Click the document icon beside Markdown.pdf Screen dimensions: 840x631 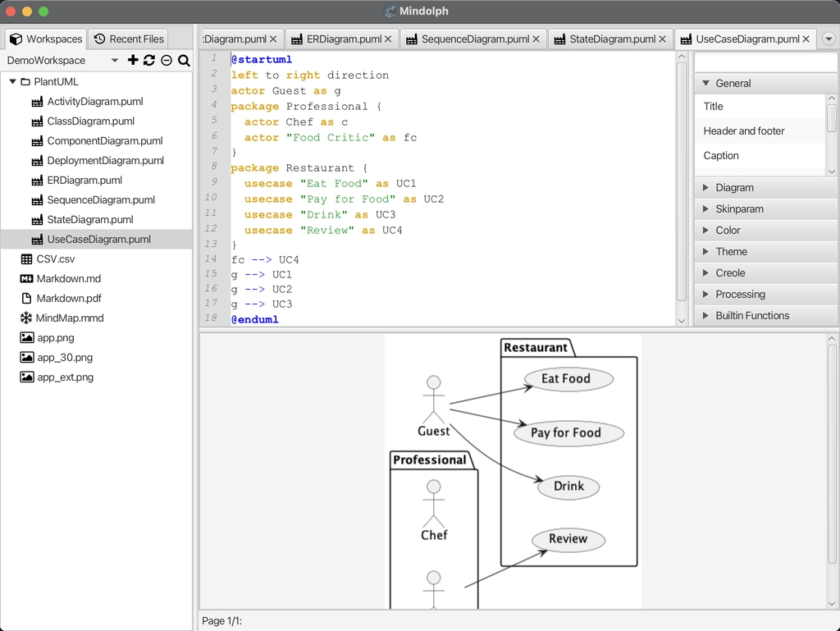coord(26,299)
